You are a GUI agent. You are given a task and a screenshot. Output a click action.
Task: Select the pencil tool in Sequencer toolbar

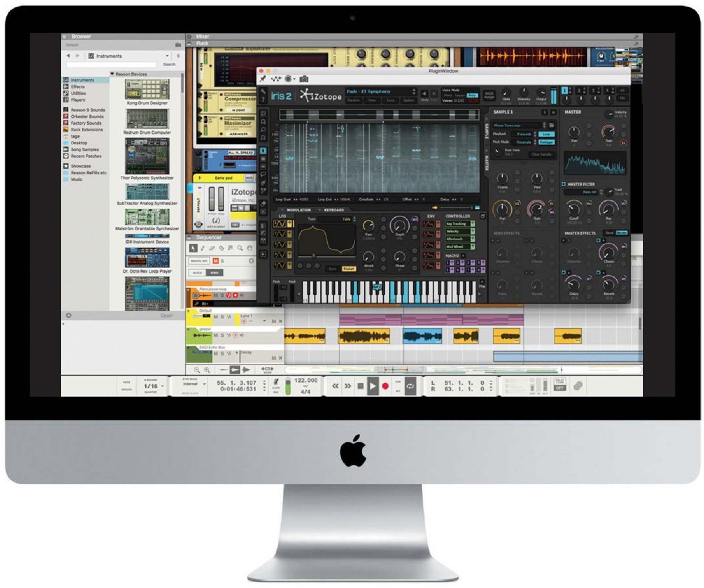[x=203, y=248]
